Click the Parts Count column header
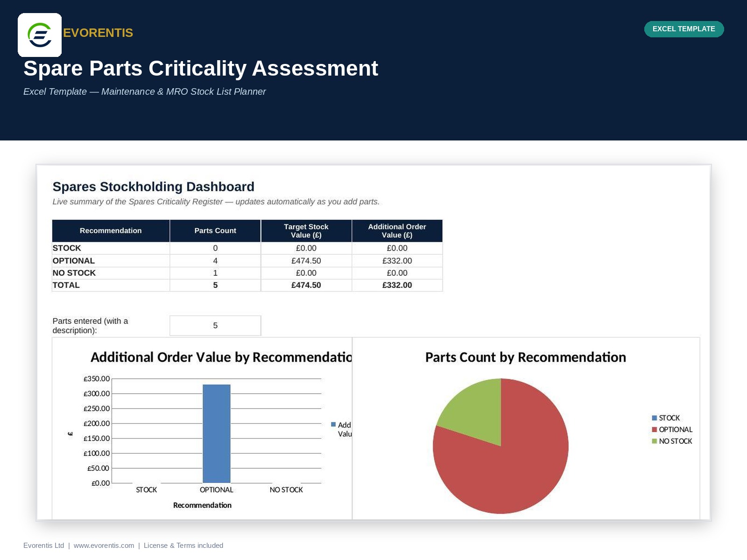 click(215, 231)
